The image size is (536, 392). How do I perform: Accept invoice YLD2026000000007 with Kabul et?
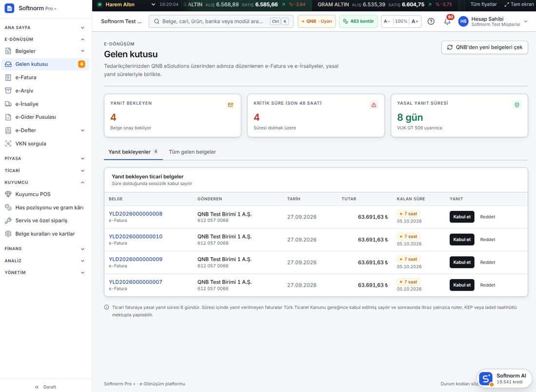461,285
